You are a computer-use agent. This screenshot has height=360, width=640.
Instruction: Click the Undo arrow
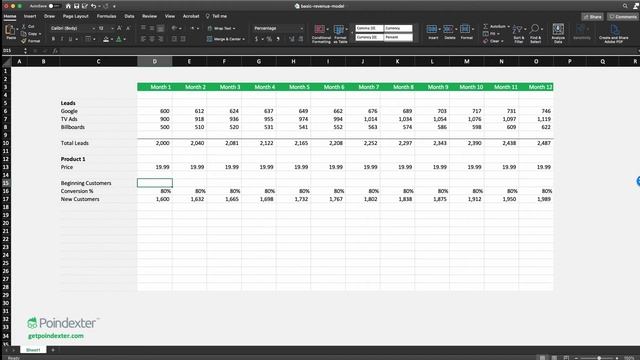tap(93, 6)
